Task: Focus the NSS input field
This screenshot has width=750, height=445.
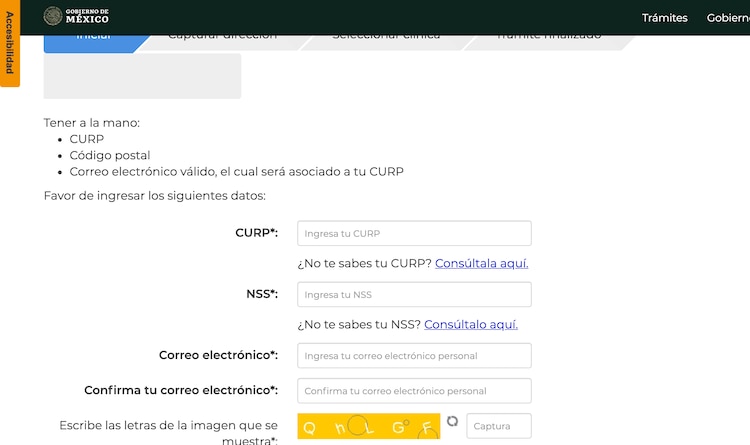Action: pyautogui.click(x=414, y=295)
